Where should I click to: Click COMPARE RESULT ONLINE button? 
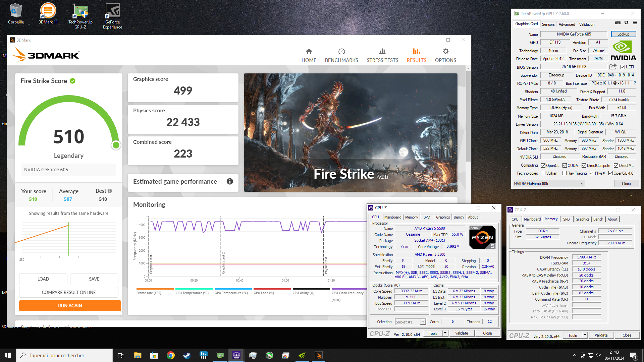click(x=69, y=292)
